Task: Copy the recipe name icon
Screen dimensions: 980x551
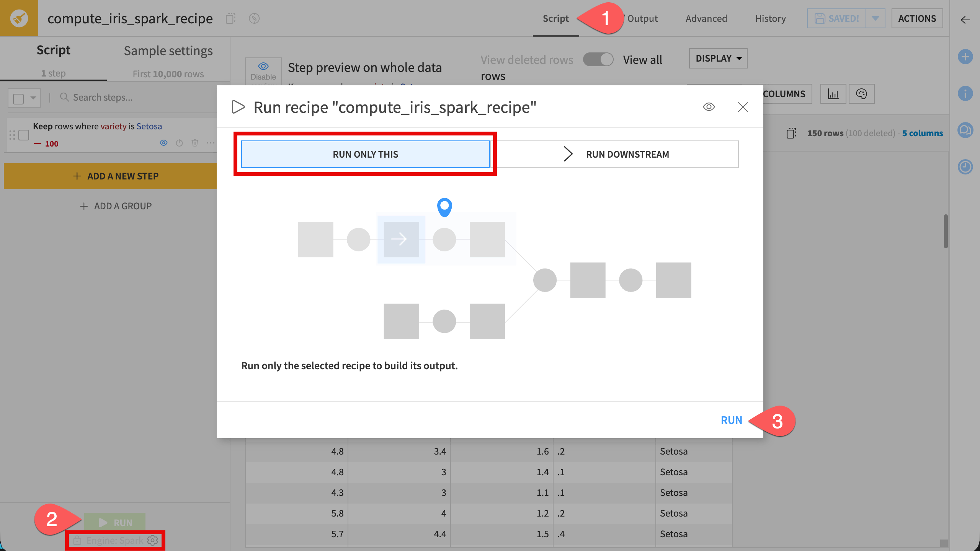Action: pyautogui.click(x=230, y=18)
